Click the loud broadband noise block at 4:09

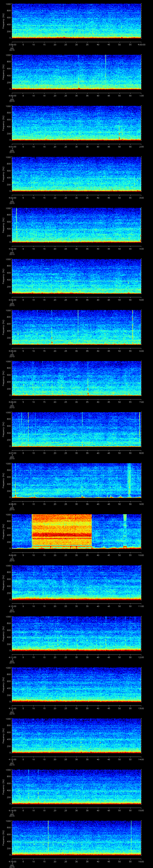tap(62, 531)
